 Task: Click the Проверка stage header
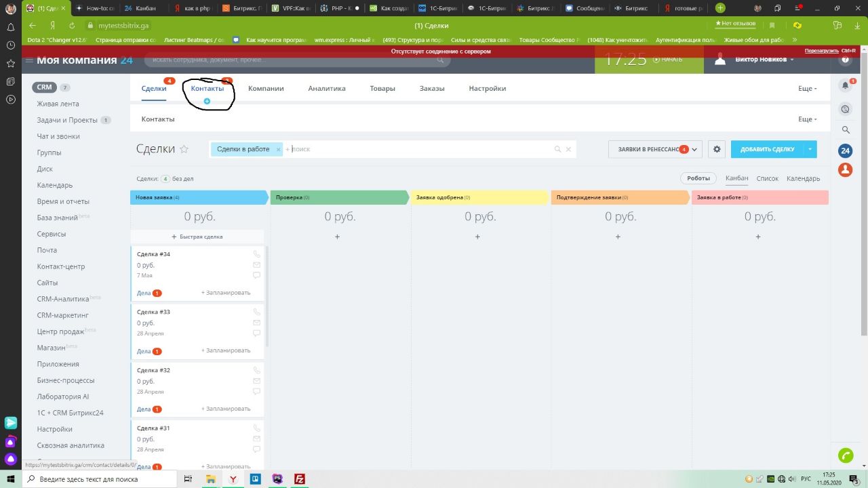pyautogui.click(x=340, y=197)
